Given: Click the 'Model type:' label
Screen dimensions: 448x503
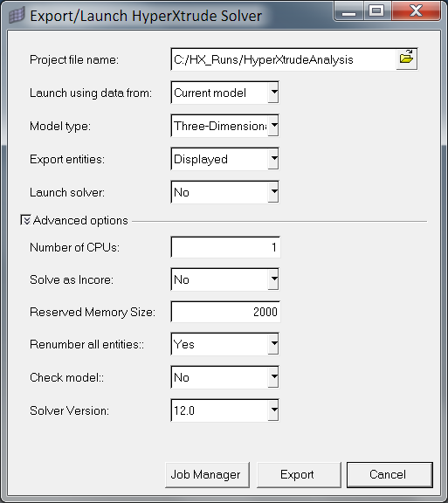Looking at the screenshot, I should tap(60, 126).
